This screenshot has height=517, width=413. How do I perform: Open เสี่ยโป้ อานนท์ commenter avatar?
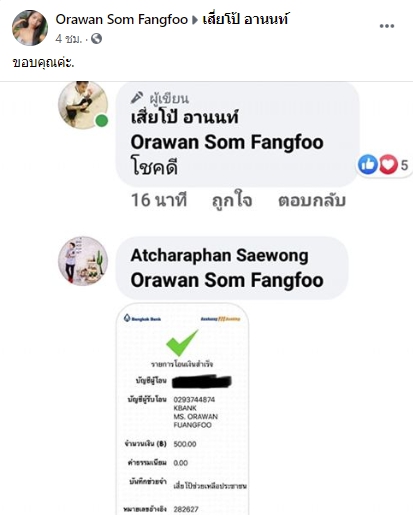click(83, 104)
